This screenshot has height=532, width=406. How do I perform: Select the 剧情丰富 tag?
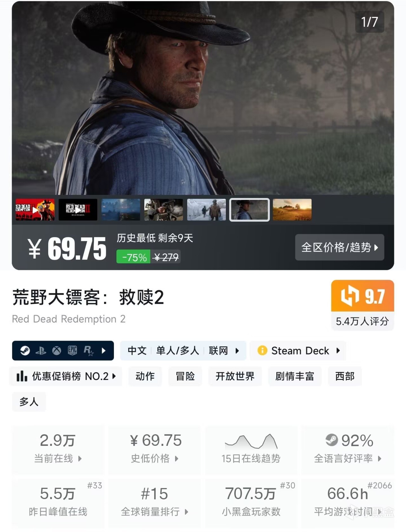(x=295, y=376)
